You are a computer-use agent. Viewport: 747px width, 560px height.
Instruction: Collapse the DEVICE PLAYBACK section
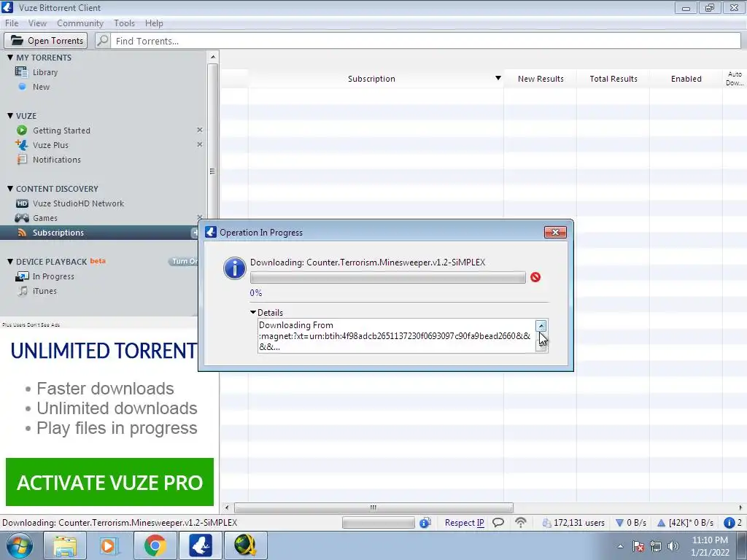tap(10, 262)
